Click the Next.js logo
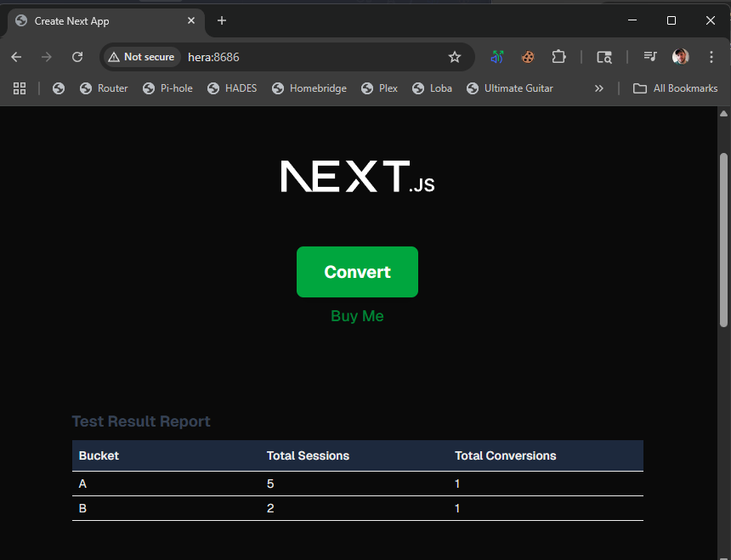 tap(358, 177)
